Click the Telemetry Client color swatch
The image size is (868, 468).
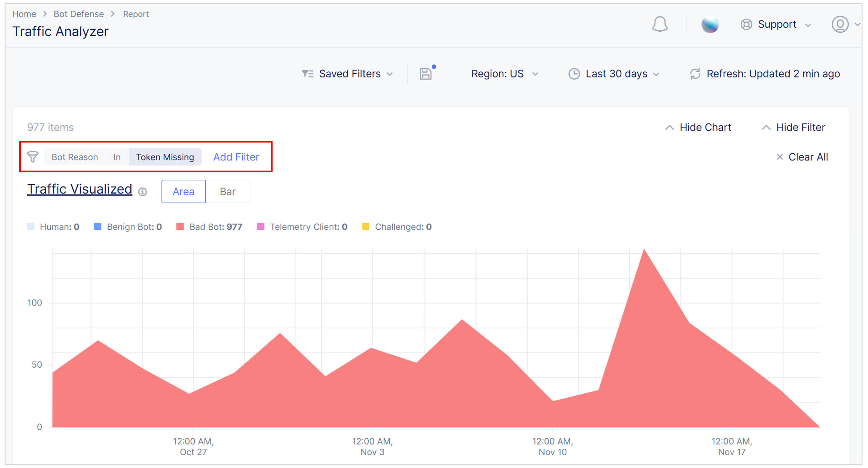point(260,226)
